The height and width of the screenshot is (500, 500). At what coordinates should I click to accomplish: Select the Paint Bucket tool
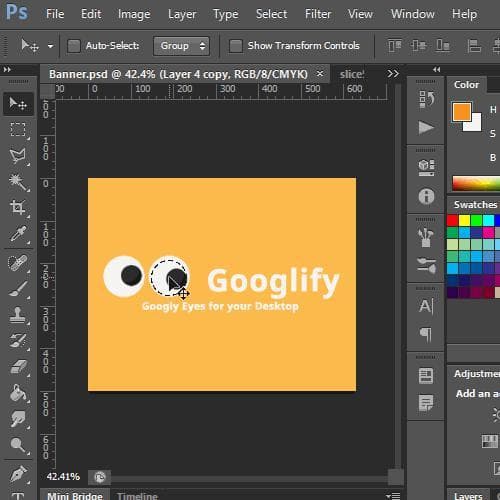[x=18, y=393]
